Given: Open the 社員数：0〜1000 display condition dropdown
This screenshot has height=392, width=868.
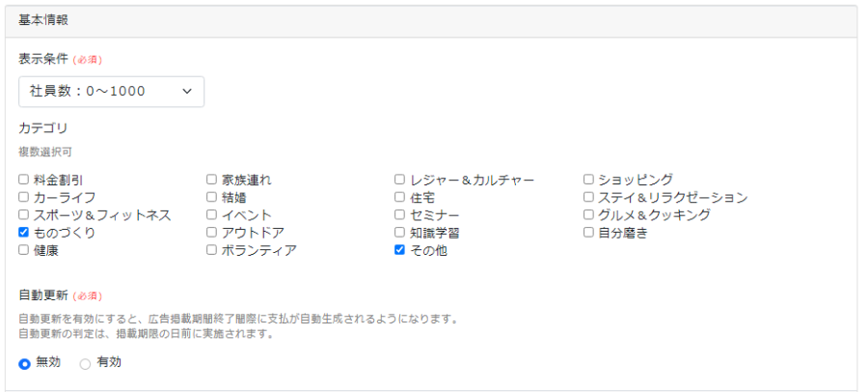Looking at the screenshot, I should (x=111, y=92).
